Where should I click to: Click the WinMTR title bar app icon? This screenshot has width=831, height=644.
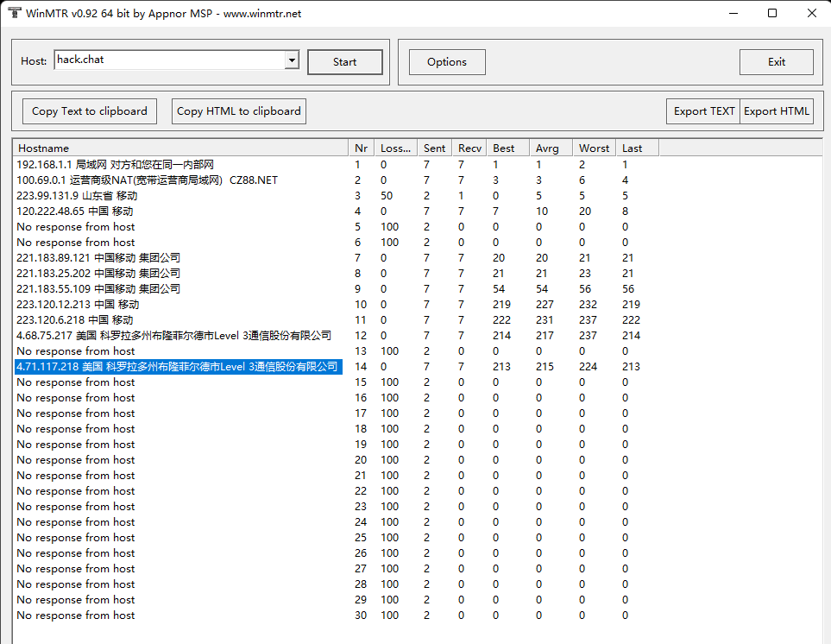(x=15, y=13)
